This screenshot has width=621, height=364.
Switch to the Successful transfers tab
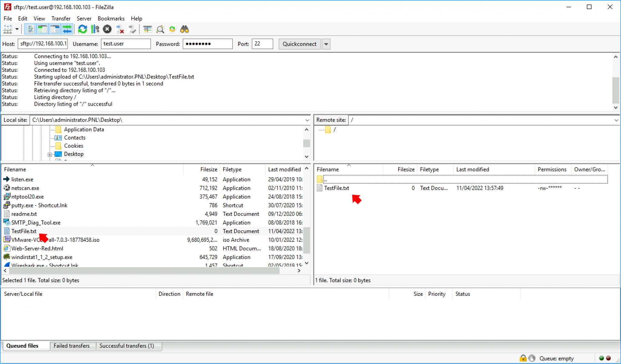(x=127, y=346)
